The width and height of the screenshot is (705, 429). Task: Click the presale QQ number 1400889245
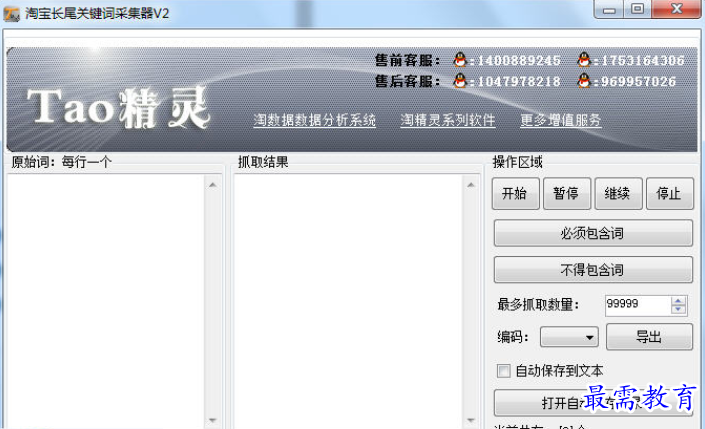point(518,60)
